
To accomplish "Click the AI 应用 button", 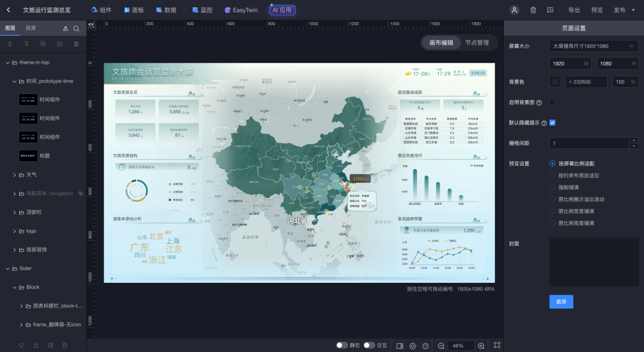I will click(282, 10).
